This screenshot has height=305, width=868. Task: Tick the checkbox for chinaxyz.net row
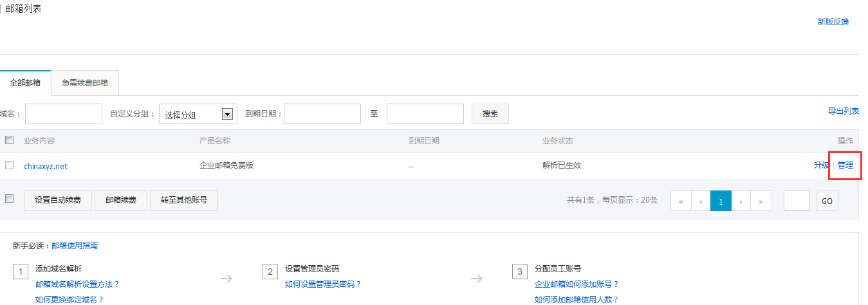coord(9,165)
